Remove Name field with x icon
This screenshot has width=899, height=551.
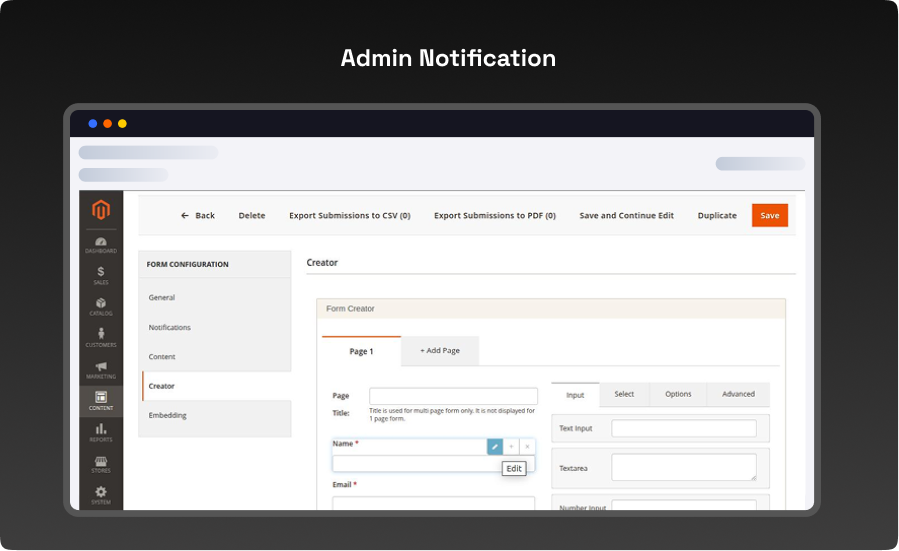(x=527, y=446)
